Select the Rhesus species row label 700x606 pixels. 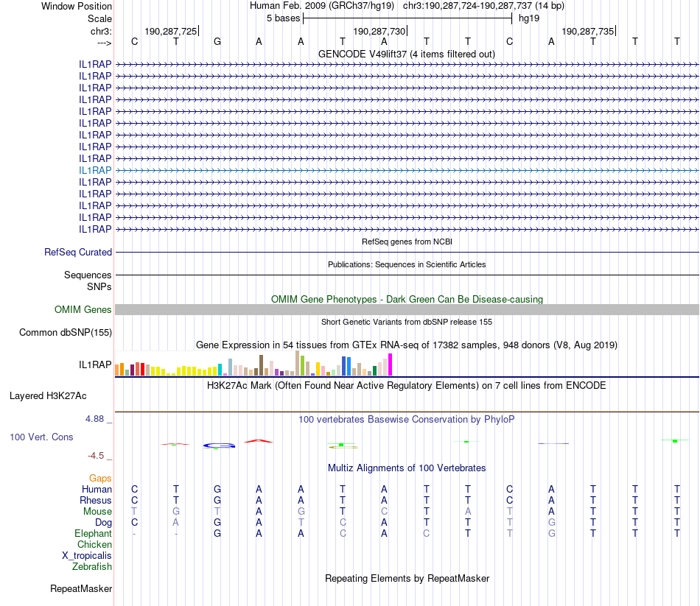point(96,500)
